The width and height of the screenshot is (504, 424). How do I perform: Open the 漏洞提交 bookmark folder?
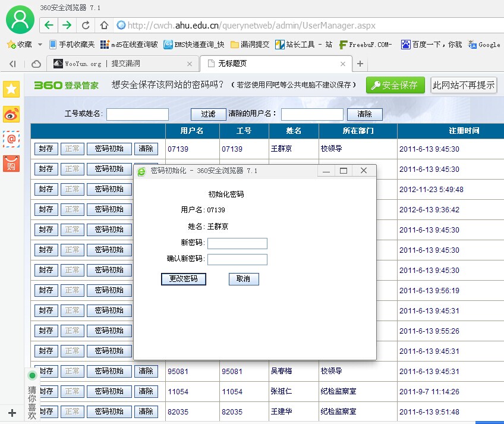pyautogui.click(x=250, y=45)
